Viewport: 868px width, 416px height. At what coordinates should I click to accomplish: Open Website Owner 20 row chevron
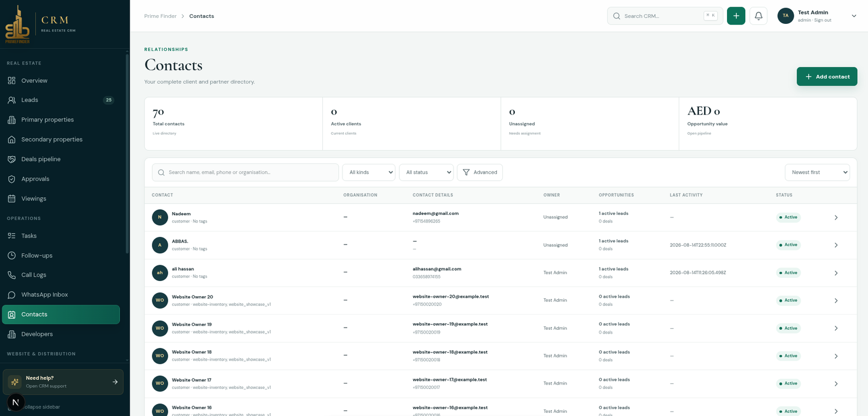point(836,300)
